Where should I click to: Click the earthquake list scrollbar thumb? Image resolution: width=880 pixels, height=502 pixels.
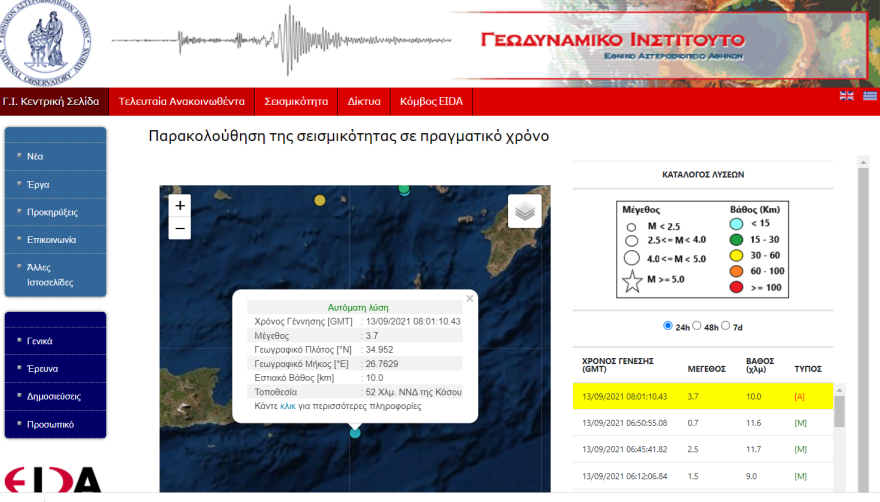840,412
